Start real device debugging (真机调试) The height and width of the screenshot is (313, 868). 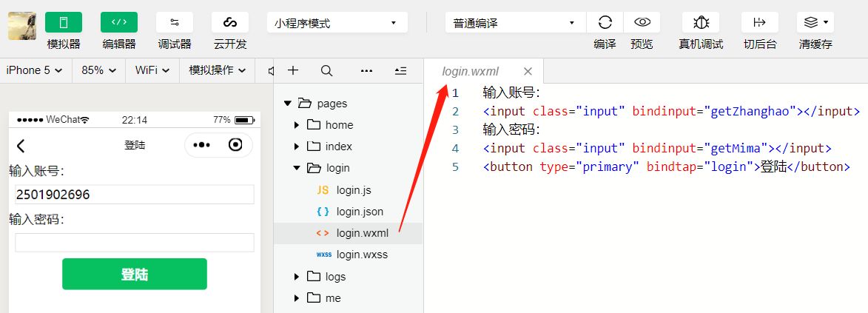pos(701,23)
